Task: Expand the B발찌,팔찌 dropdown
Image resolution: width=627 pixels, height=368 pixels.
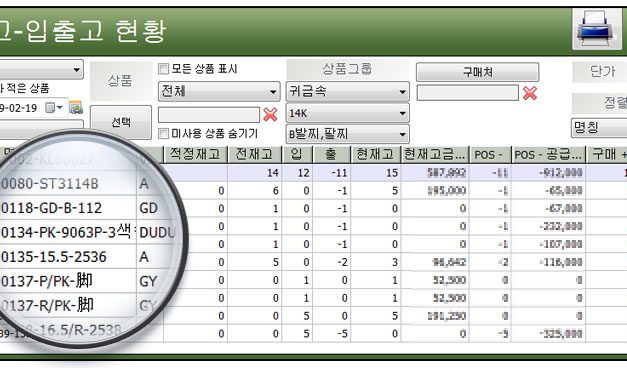Action: (x=347, y=134)
